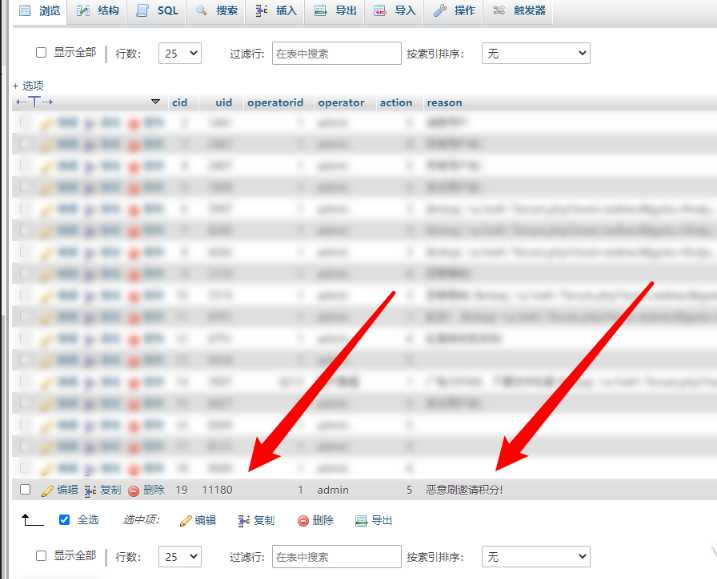Screen dimensions: 717x579
Task: Click the reason text 恶意刷邀请积分!
Action: tap(464, 490)
